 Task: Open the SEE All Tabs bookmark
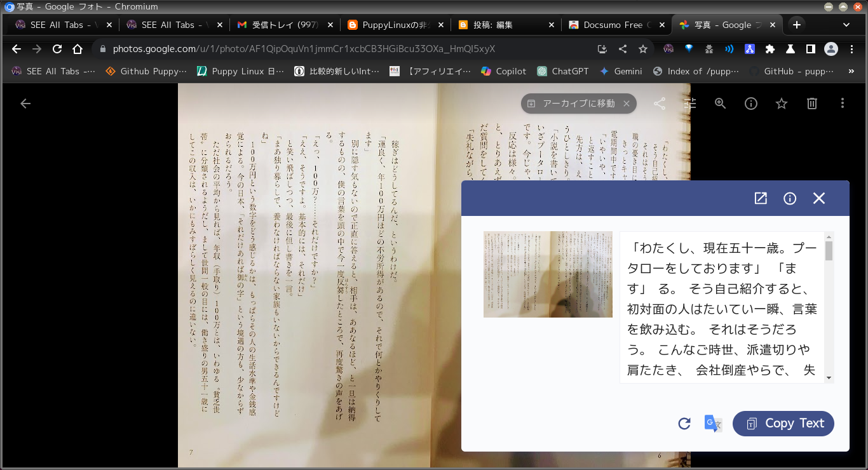pos(53,71)
